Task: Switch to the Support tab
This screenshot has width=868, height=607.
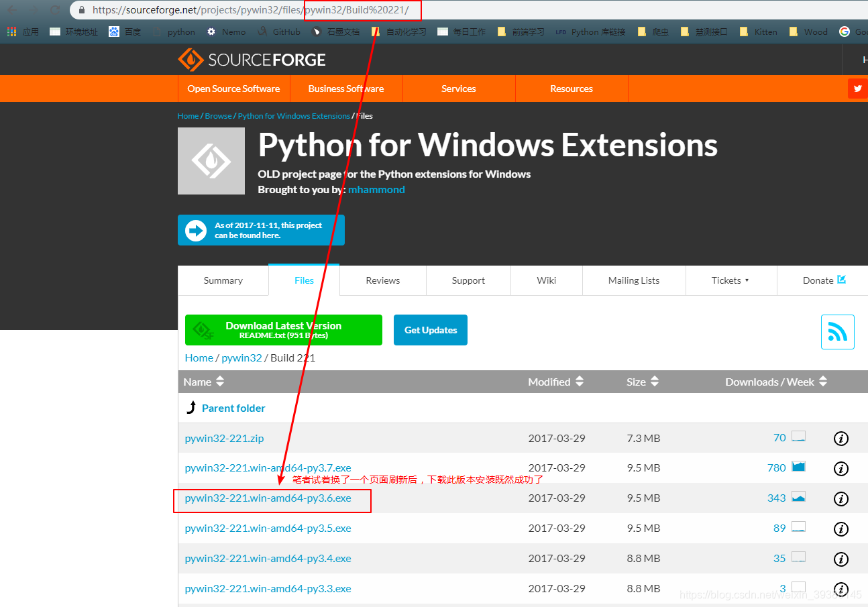Action: [468, 280]
